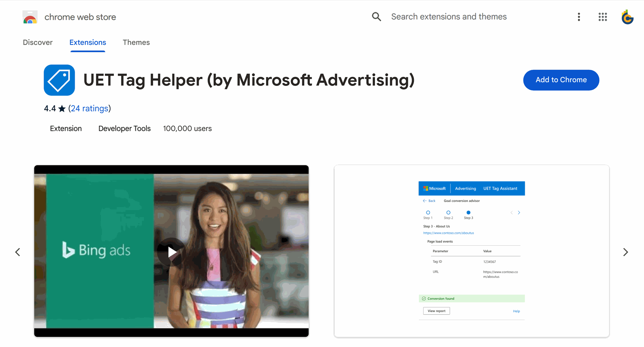The height and width of the screenshot is (347, 644).
Task: Click the account profile avatar
Action: pos(627,17)
